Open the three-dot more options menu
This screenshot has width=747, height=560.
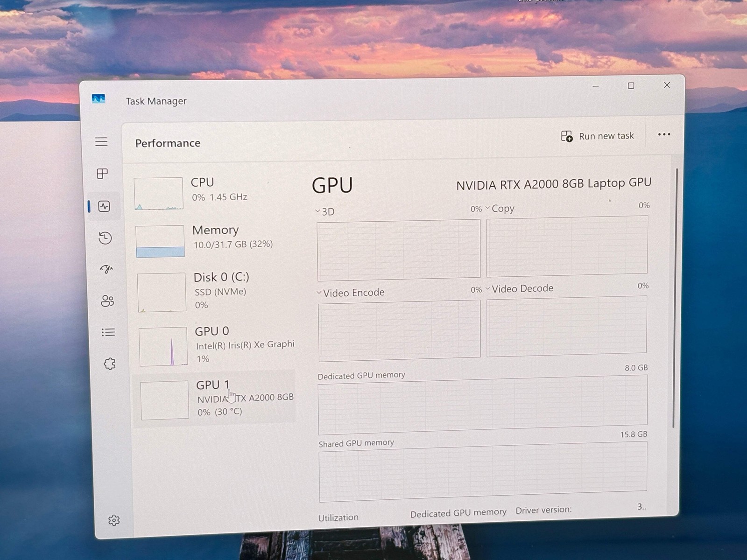(x=664, y=134)
